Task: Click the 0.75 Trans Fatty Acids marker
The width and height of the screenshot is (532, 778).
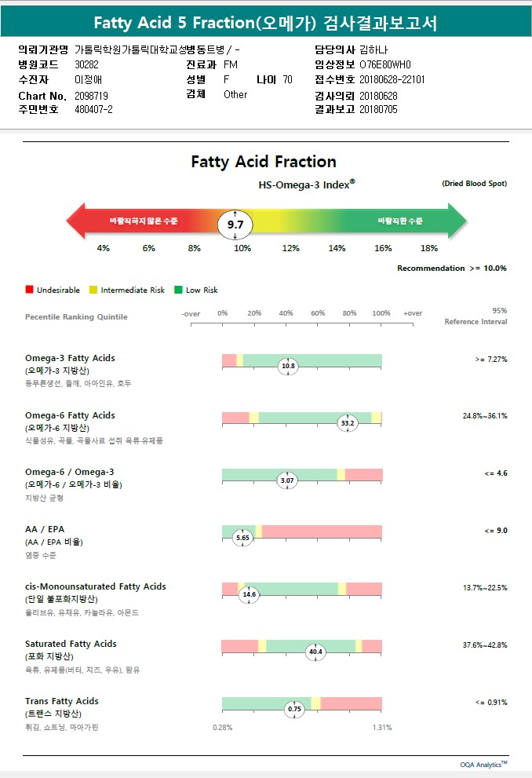Action: coord(294,709)
